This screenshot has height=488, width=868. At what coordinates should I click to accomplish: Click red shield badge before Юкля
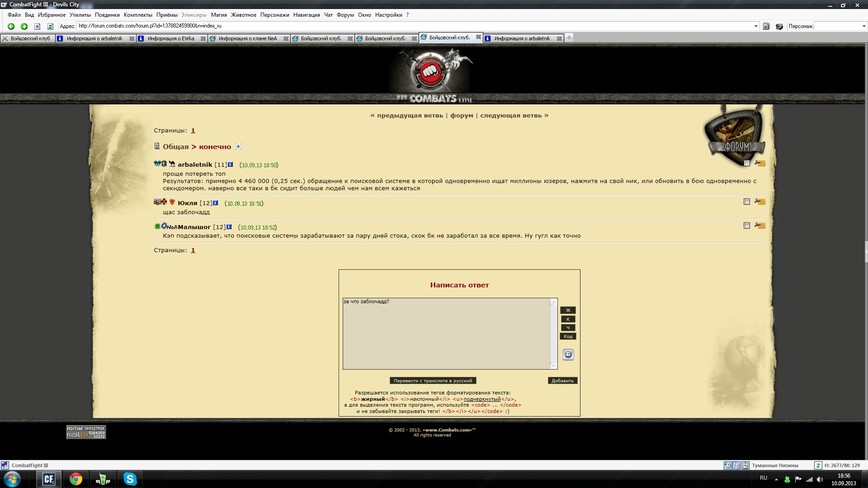point(172,202)
